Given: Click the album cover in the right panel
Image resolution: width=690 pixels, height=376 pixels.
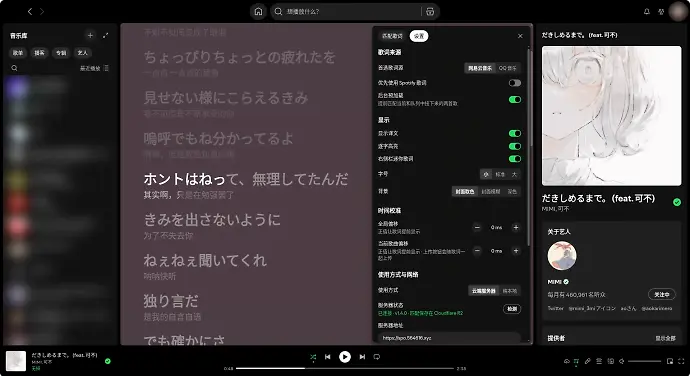Looking at the screenshot, I should coord(611,116).
